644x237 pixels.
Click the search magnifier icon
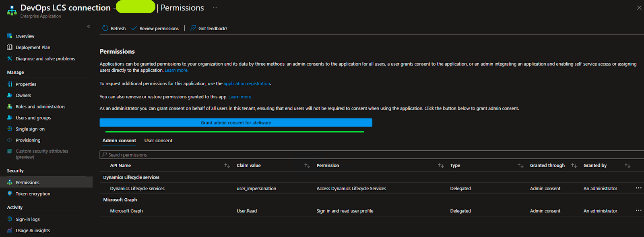[x=105, y=154]
